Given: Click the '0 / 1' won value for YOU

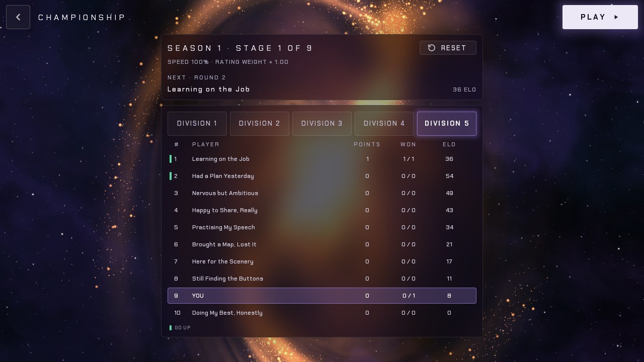Looking at the screenshot, I should click(x=409, y=296).
